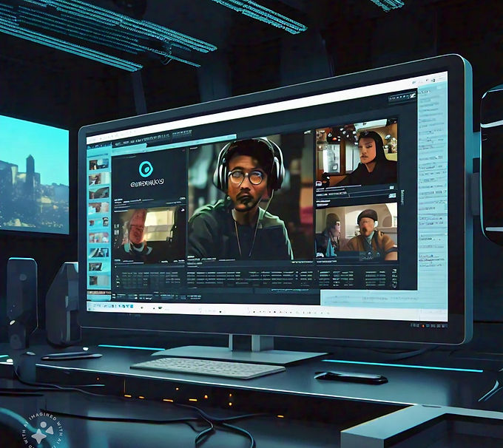Image resolution: width=503 pixels, height=448 pixels.
Task: Select the main preview of man wearing headphones
Action: 249,199
